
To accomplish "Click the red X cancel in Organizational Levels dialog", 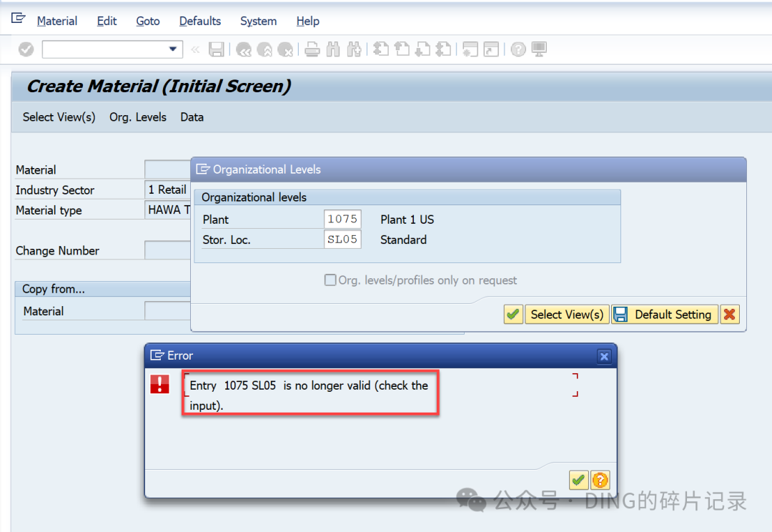I will tap(730, 315).
